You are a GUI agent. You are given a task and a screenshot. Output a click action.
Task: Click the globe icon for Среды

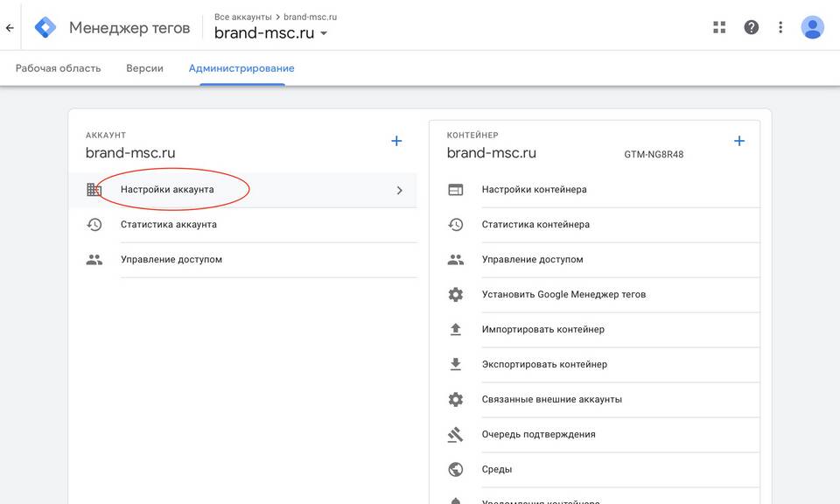coord(455,469)
